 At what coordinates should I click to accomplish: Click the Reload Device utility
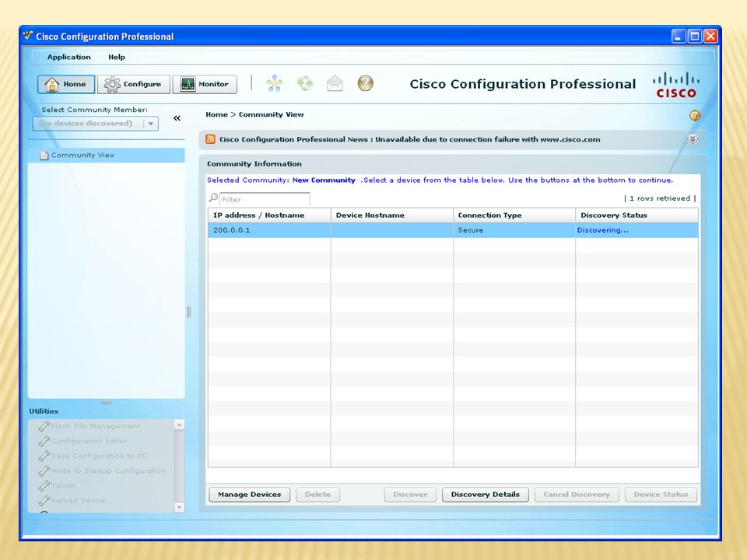pos(72,500)
